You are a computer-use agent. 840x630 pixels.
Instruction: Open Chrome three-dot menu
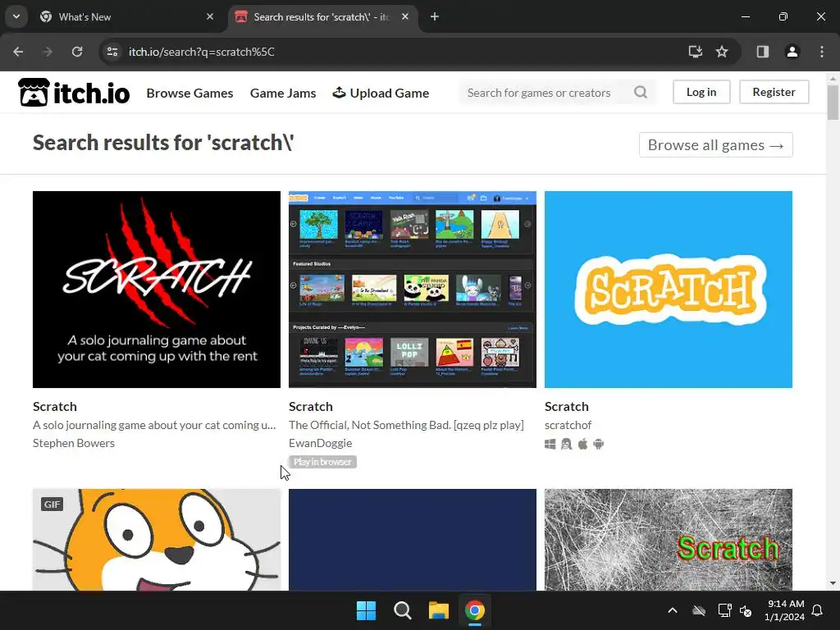[821, 52]
